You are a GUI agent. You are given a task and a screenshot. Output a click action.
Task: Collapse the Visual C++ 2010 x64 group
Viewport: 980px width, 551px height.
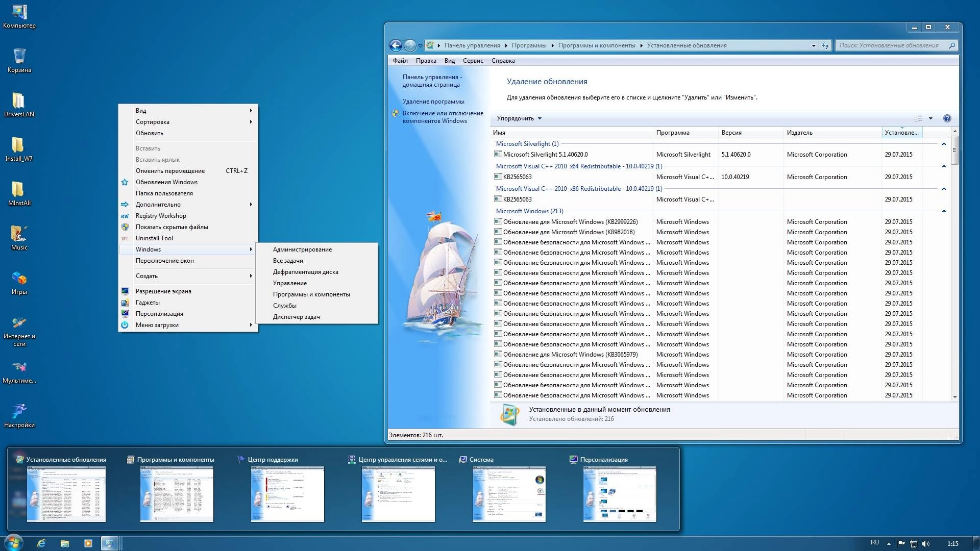pos(944,166)
